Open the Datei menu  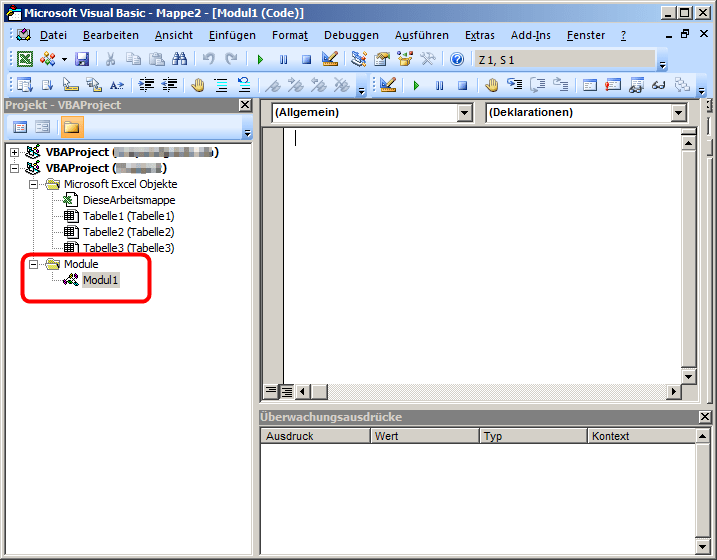tap(53, 35)
